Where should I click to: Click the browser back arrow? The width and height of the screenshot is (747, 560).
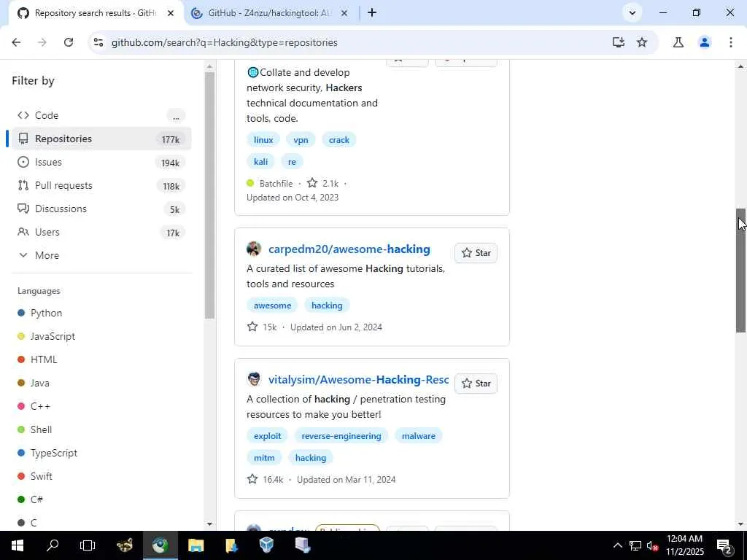[16, 42]
